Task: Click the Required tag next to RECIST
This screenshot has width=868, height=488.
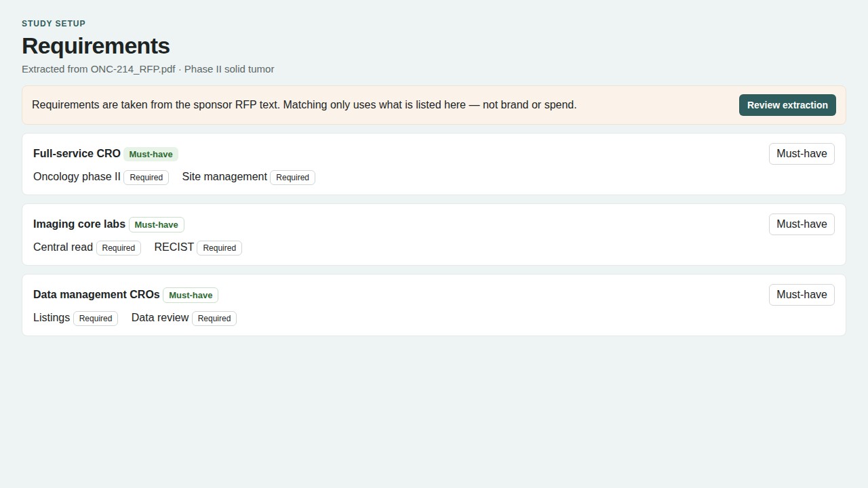Action: 220,248
